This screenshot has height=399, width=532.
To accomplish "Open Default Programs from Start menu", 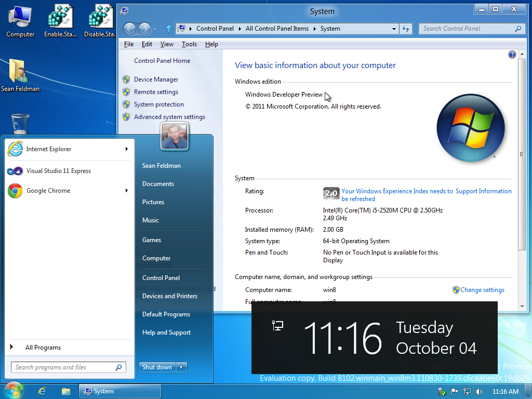I will pyautogui.click(x=166, y=314).
